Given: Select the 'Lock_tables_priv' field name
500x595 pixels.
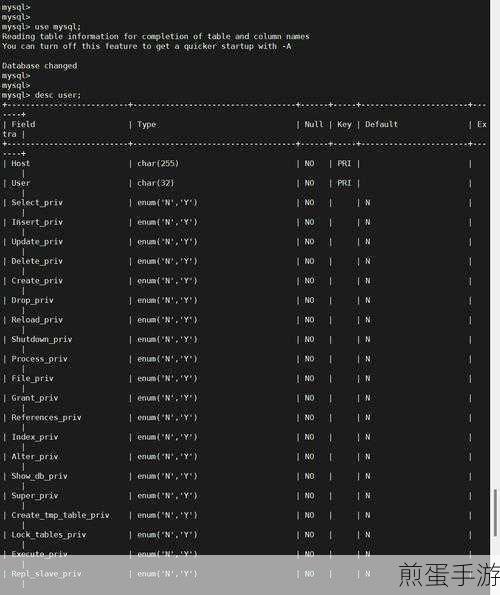Looking at the screenshot, I should [49, 535].
